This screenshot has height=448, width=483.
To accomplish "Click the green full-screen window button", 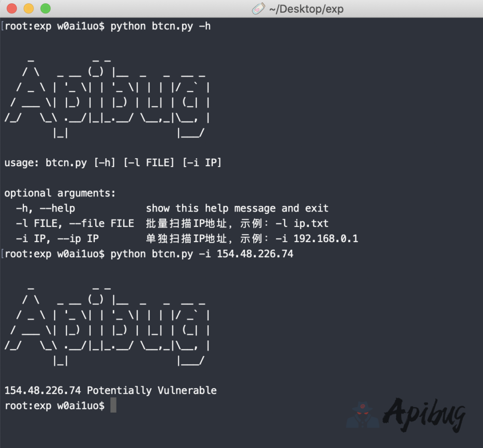I will (x=45, y=8).
